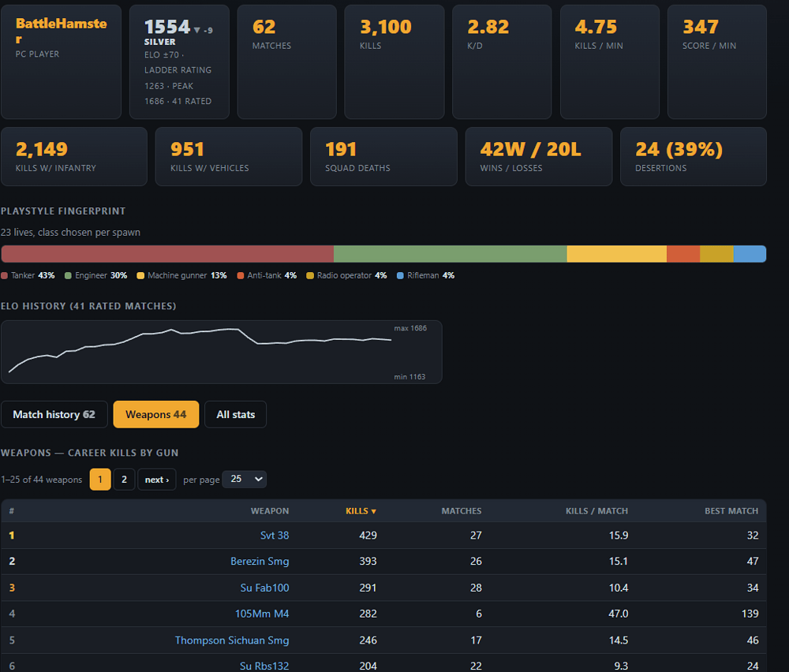Sort by Best Match column header

point(731,511)
